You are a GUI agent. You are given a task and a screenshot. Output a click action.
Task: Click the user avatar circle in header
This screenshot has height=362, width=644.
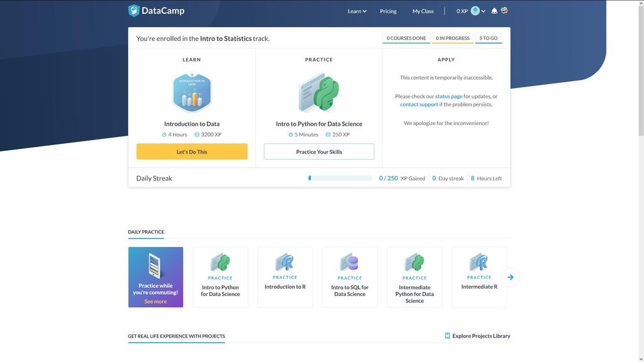475,11
